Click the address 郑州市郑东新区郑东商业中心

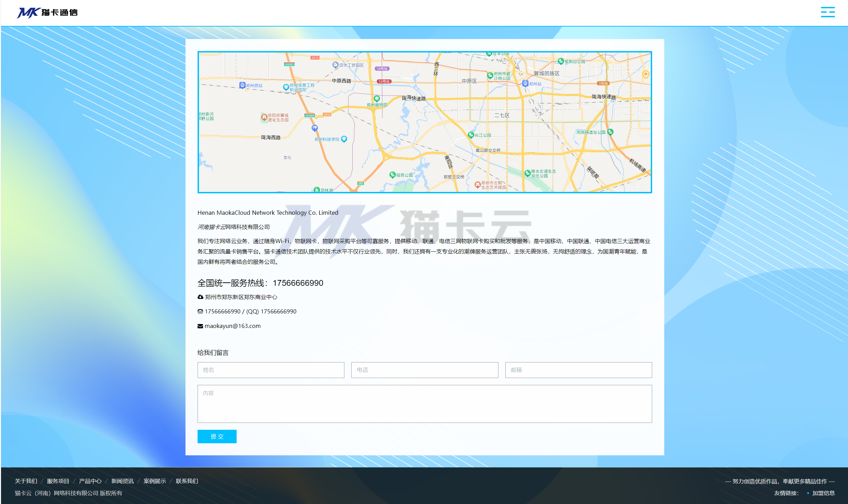pyautogui.click(x=241, y=297)
